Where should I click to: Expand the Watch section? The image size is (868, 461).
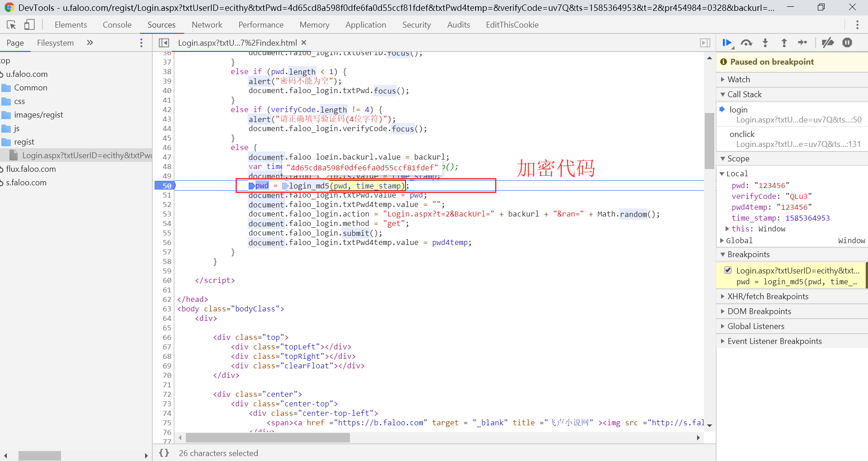tap(792, 80)
